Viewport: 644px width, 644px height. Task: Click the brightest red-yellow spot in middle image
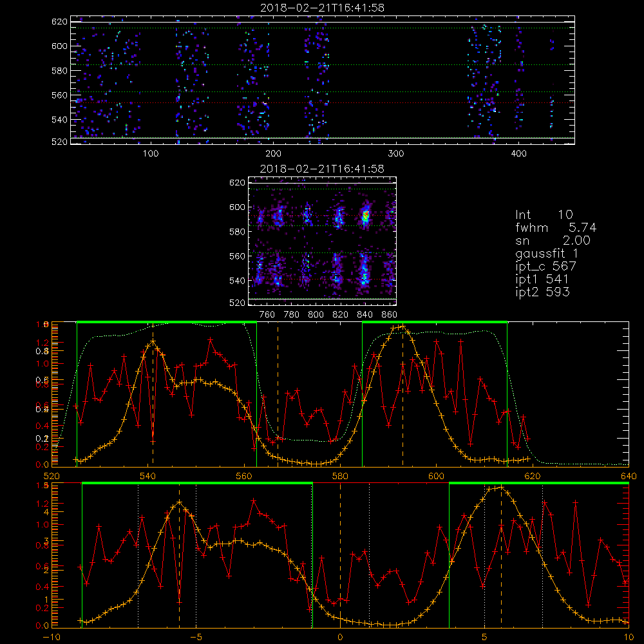click(x=366, y=215)
